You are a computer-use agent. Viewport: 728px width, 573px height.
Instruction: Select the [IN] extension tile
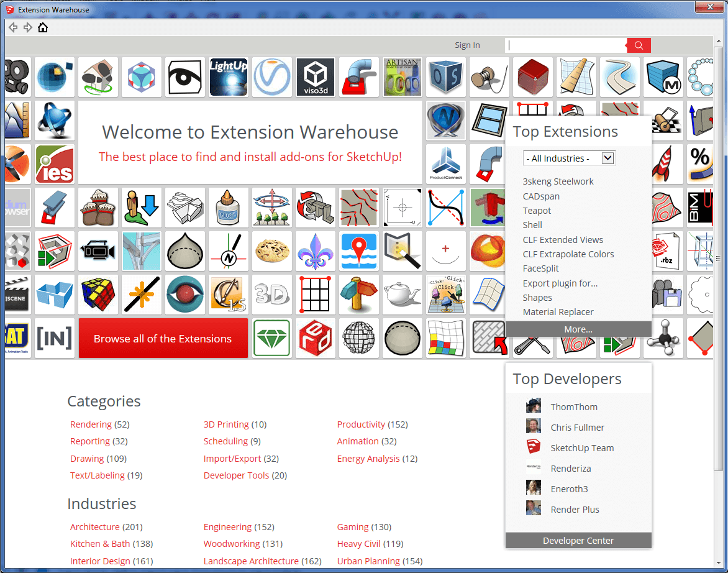pos(54,338)
